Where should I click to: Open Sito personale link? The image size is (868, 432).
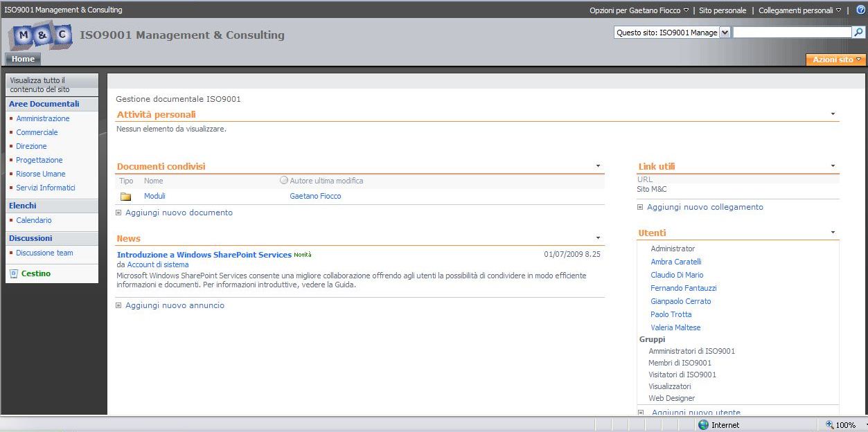(723, 10)
